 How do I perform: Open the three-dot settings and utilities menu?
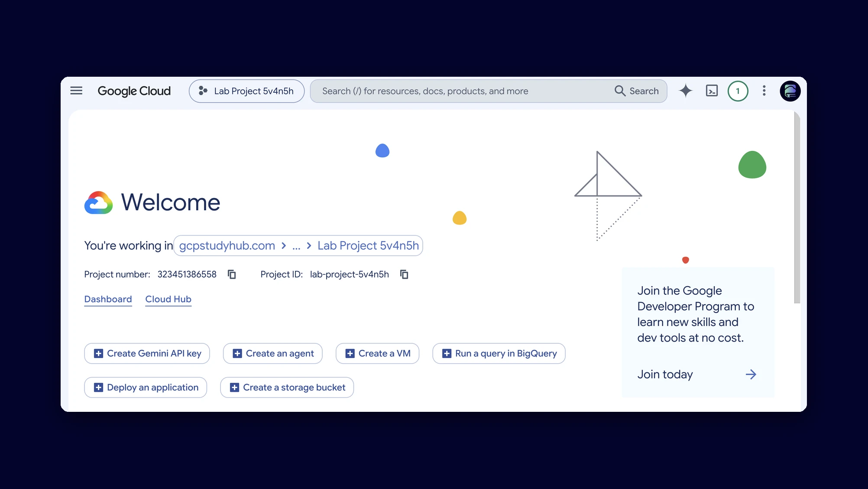[x=764, y=91]
